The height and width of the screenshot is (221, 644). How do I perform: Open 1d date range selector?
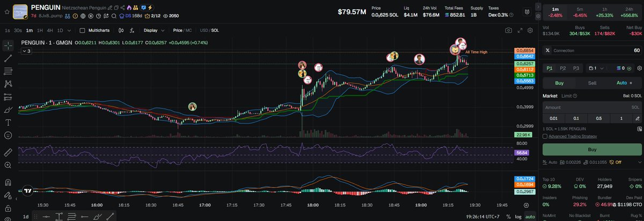pos(25,216)
